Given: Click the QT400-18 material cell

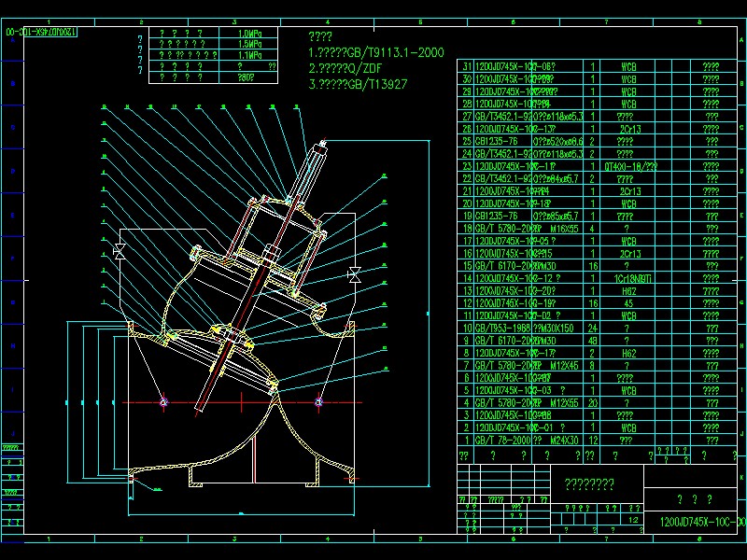Looking at the screenshot, I should point(630,166).
